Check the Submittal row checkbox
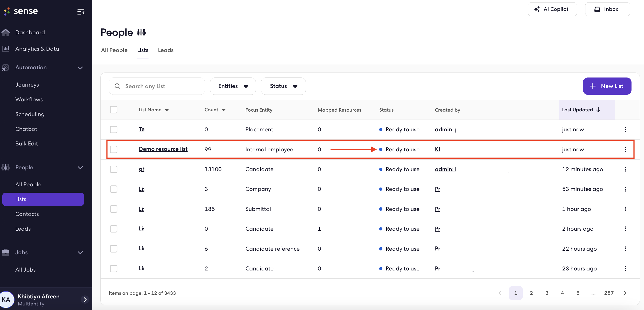Viewport: 644px width, 310px height. coord(114,209)
